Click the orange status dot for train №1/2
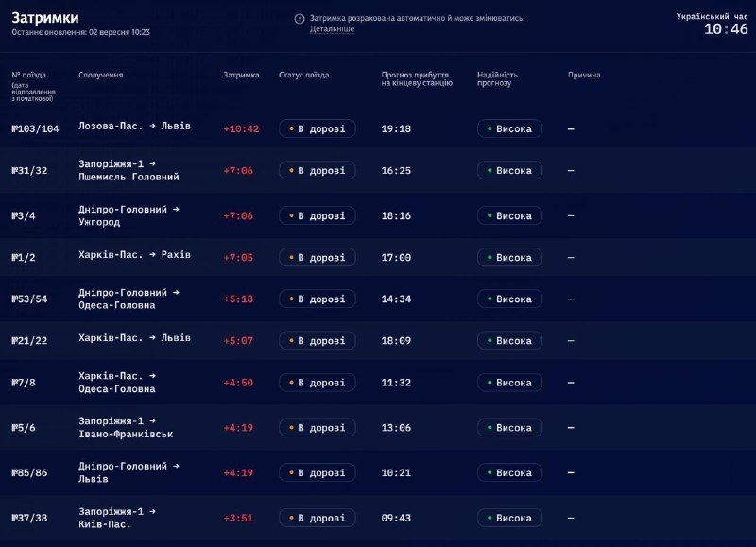This screenshot has height=547, width=756. [291, 257]
